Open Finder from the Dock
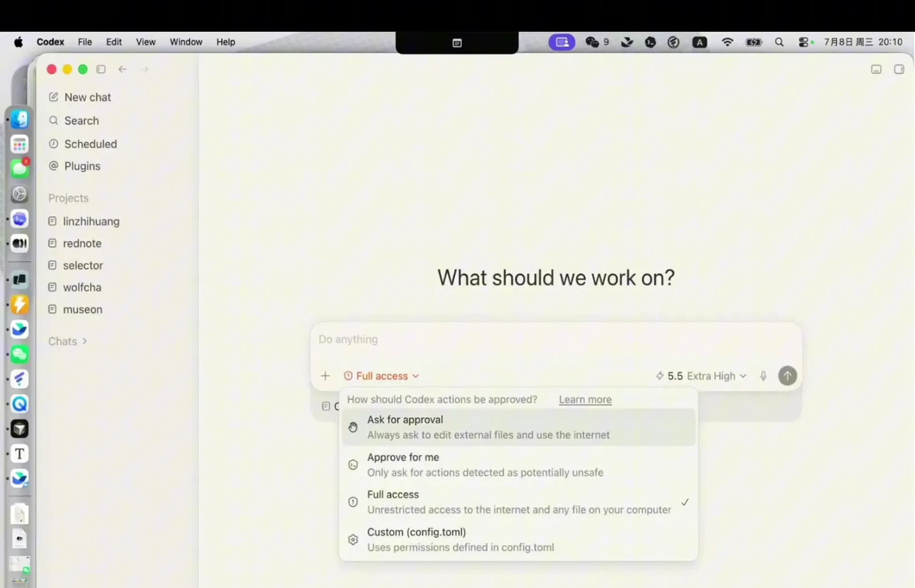 [19, 119]
